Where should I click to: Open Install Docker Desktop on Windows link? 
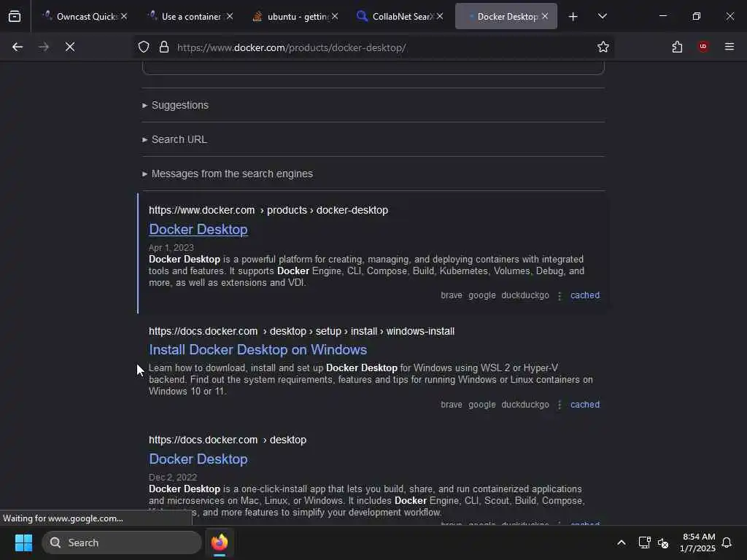point(258,350)
